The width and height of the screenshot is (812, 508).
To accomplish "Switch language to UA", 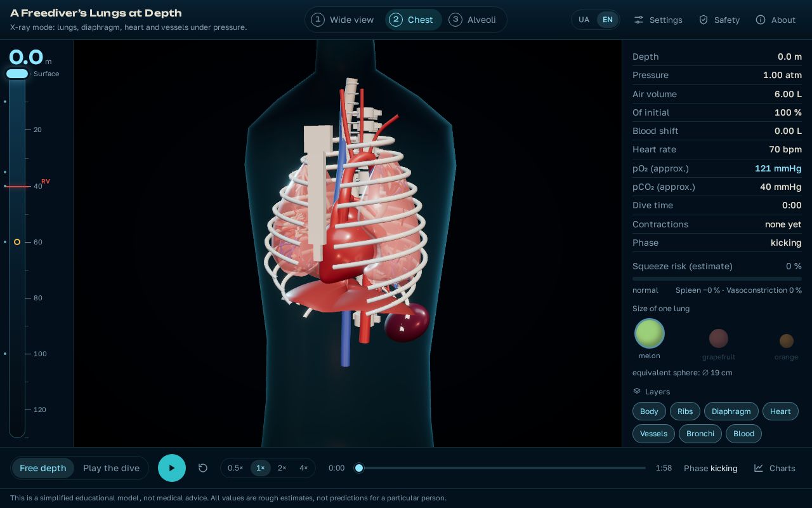I will (x=584, y=20).
